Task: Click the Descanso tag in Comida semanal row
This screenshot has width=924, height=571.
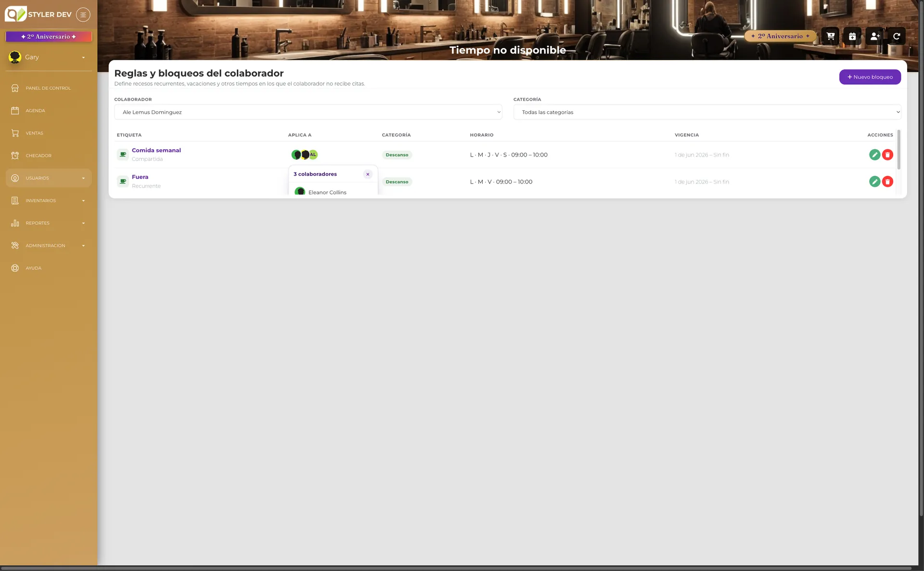Action: coord(397,155)
